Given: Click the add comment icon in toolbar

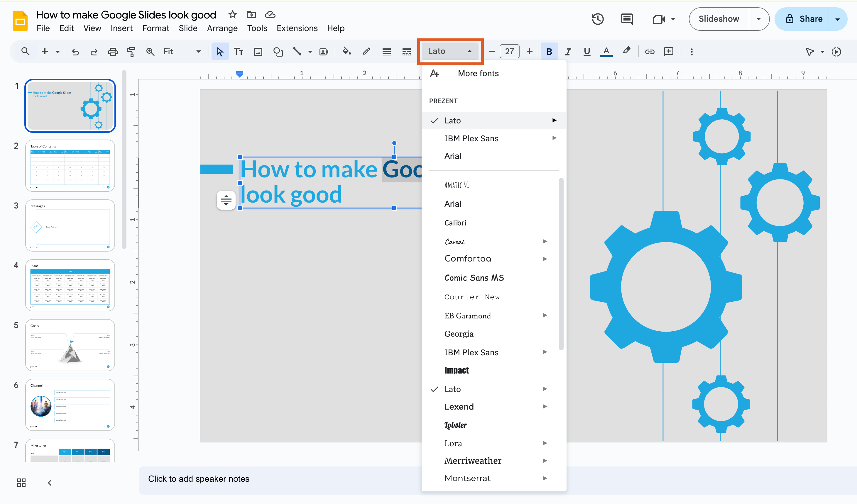Looking at the screenshot, I should click(669, 52).
